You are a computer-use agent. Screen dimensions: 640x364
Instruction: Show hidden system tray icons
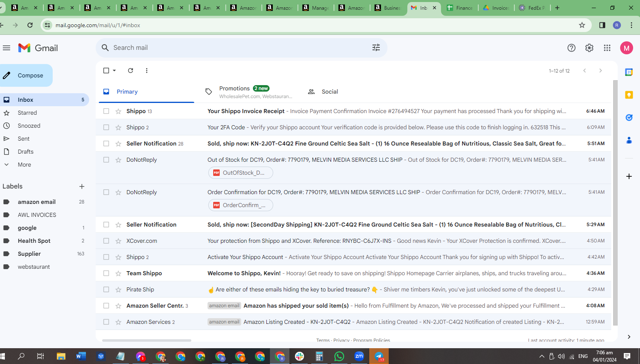click(x=542, y=356)
